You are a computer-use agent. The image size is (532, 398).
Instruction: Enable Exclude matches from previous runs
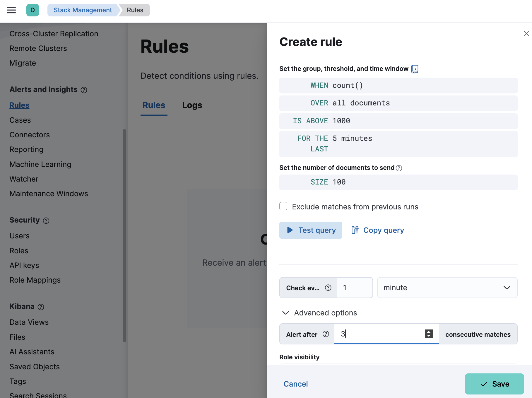[283, 206]
